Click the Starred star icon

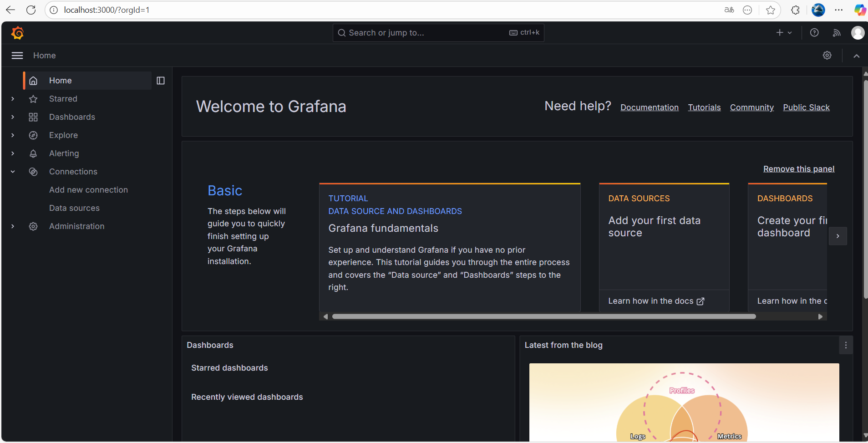33,99
